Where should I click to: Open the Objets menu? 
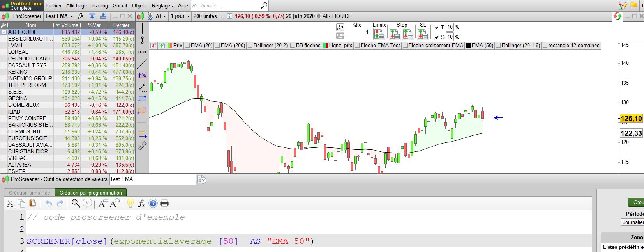[x=139, y=5]
